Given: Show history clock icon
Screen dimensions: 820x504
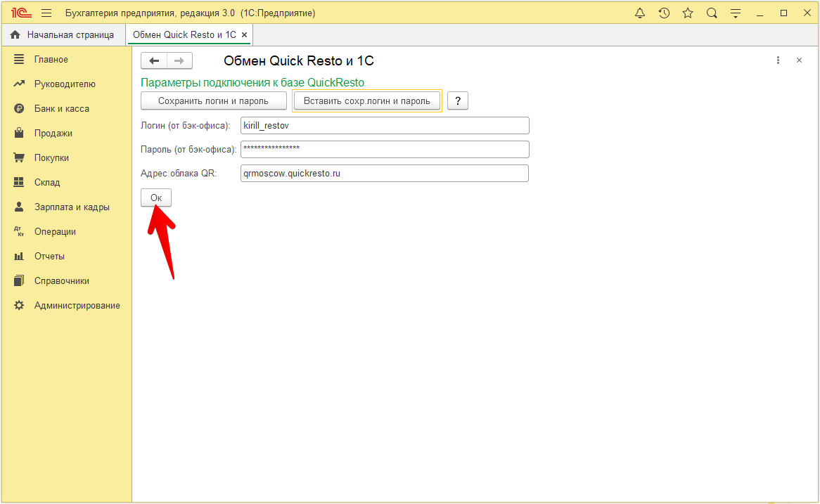Looking at the screenshot, I should pos(664,13).
